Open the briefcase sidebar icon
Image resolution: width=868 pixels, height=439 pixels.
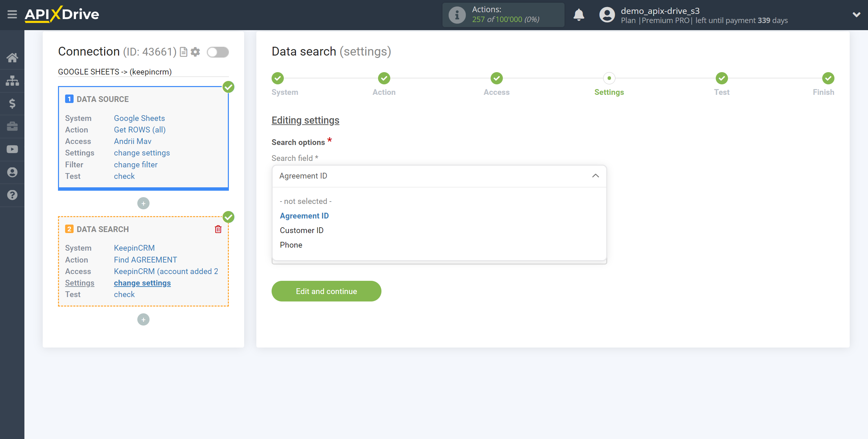click(x=12, y=126)
